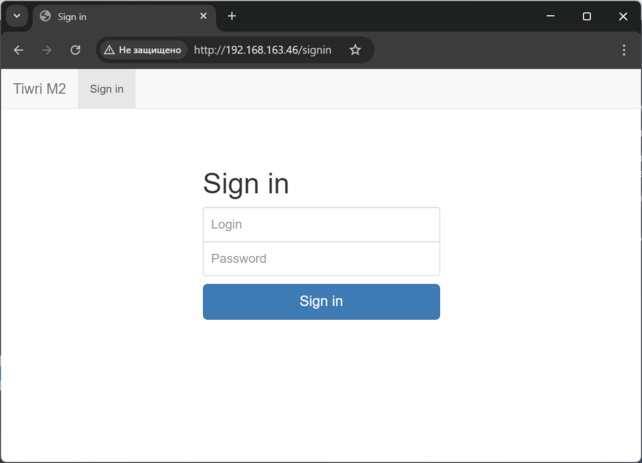Maximize the browser window
The height and width of the screenshot is (463, 642).
tap(587, 16)
